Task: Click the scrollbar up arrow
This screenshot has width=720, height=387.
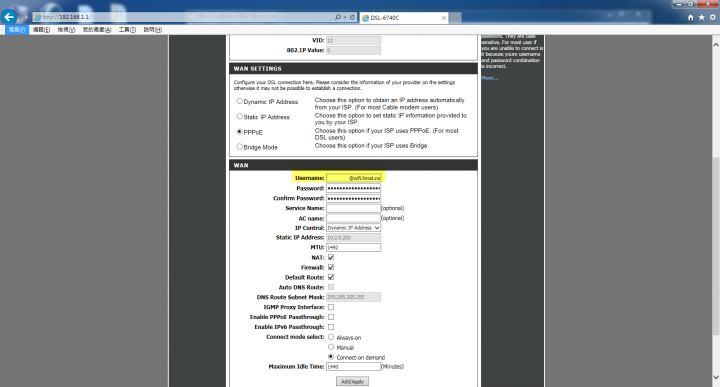Action: pyautogui.click(x=716, y=45)
